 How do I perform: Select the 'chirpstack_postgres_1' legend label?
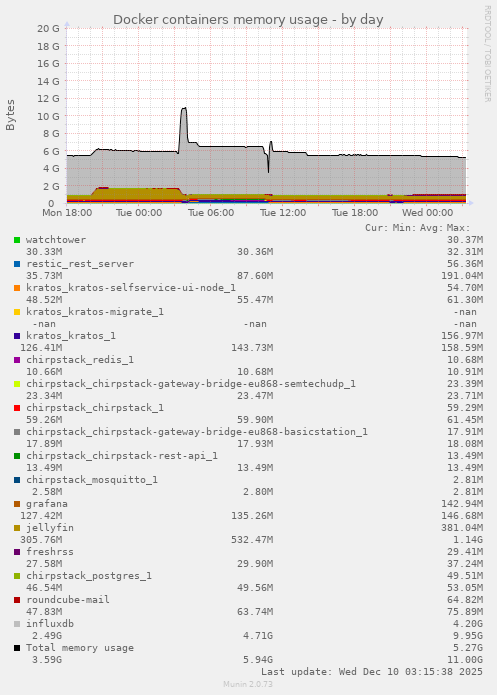click(89, 575)
